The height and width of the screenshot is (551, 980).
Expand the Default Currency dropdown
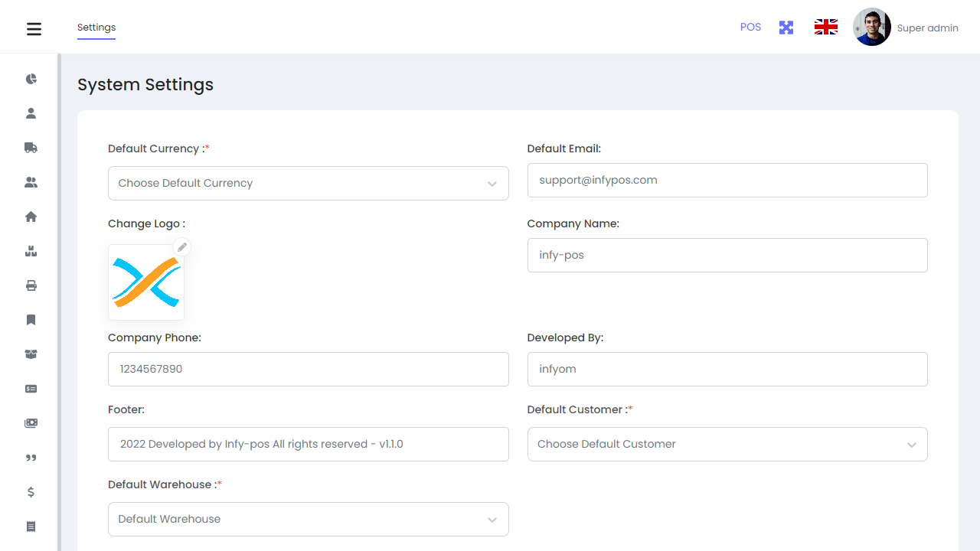(x=308, y=184)
